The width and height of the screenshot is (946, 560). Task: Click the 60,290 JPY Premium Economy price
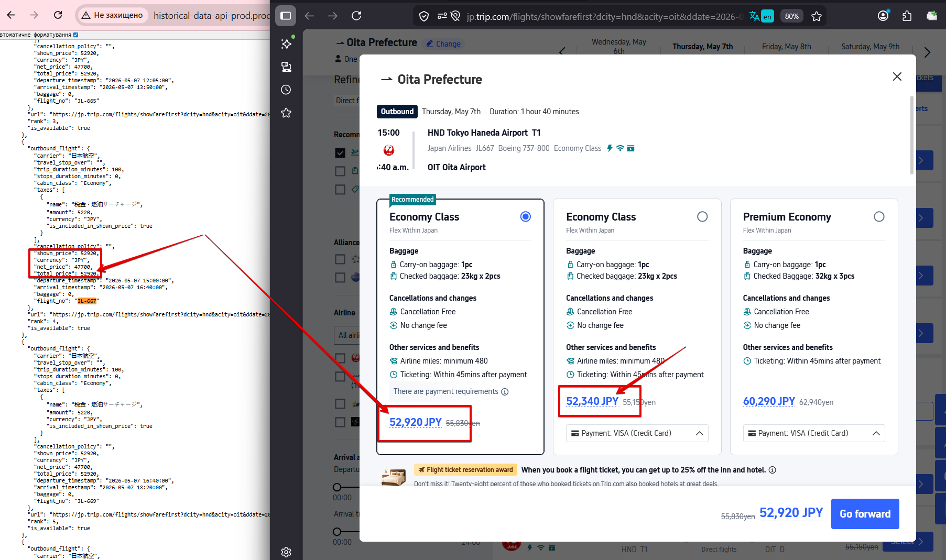[769, 401]
